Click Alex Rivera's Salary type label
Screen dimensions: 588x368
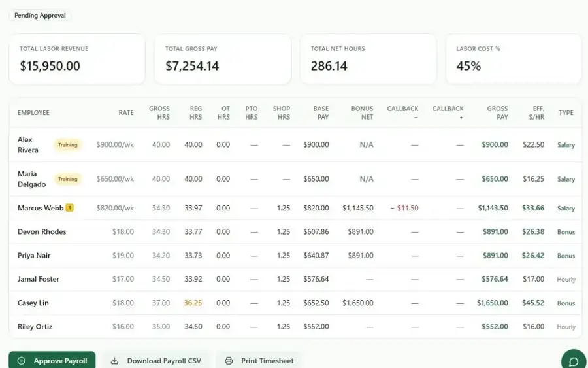coord(566,145)
